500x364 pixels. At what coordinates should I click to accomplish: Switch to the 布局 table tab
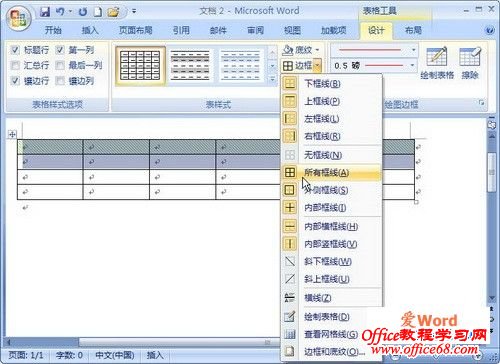413,30
